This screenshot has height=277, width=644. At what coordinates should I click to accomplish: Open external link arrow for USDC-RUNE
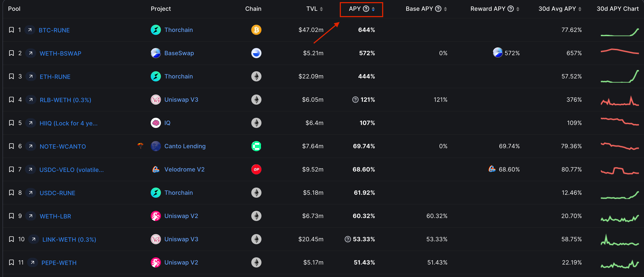30,193
